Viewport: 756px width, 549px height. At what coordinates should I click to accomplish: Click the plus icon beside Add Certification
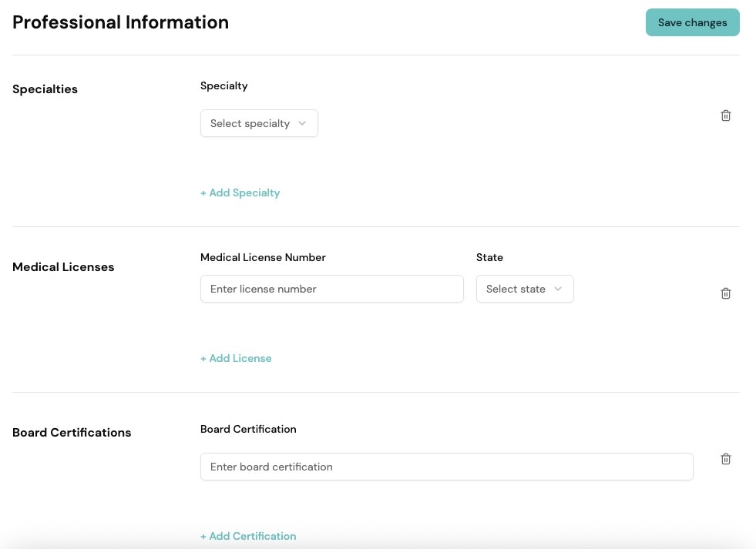point(204,536)
